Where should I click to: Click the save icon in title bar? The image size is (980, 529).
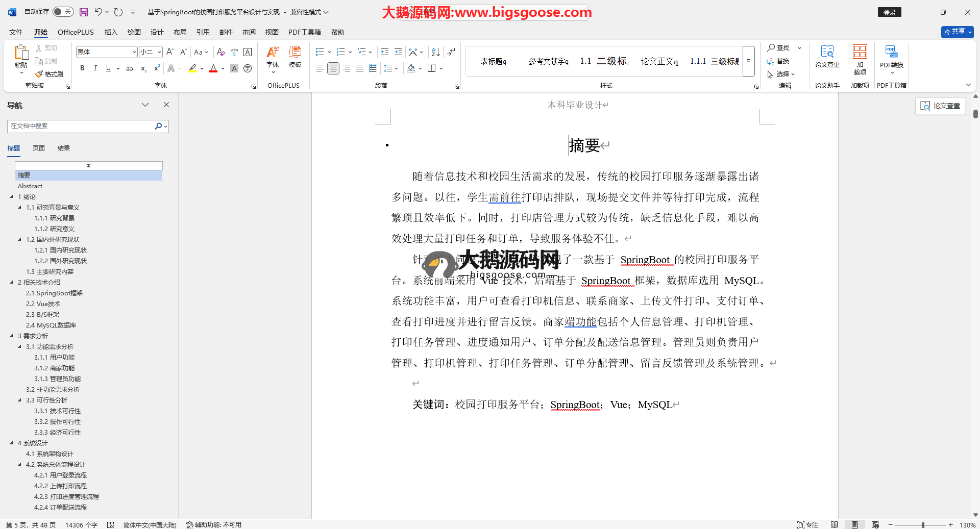tap(84, 12)
